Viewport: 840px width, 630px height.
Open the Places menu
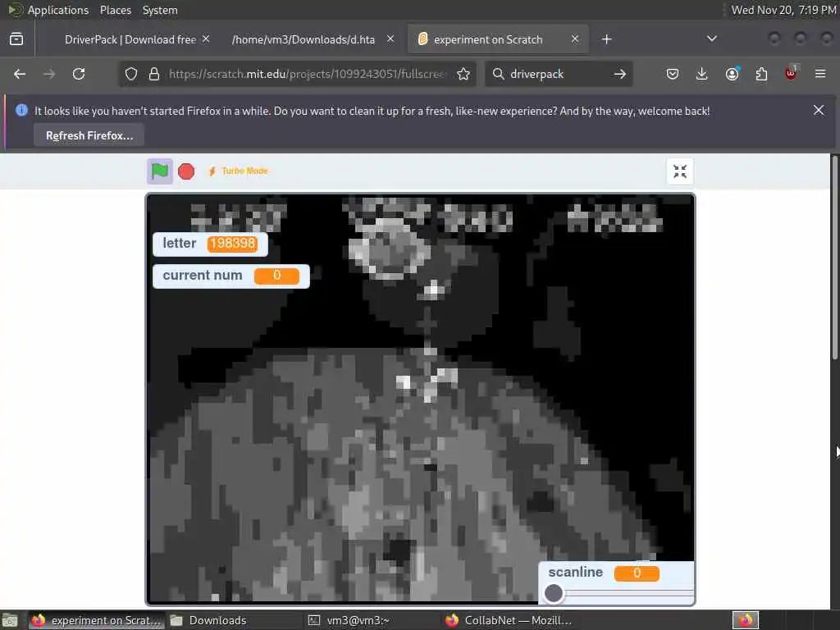[x=115, y=10]
